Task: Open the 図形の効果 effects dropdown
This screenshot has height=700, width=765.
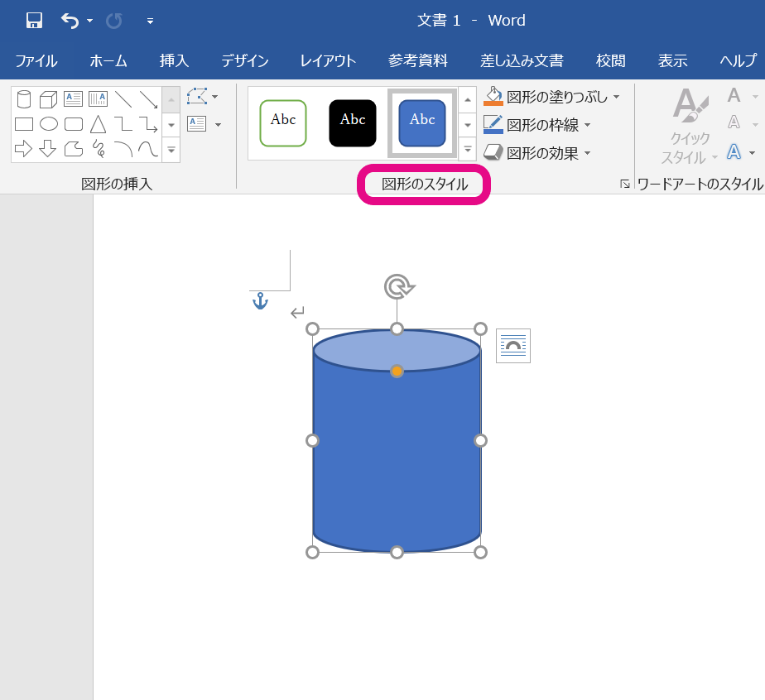Action: coord(587,154)
